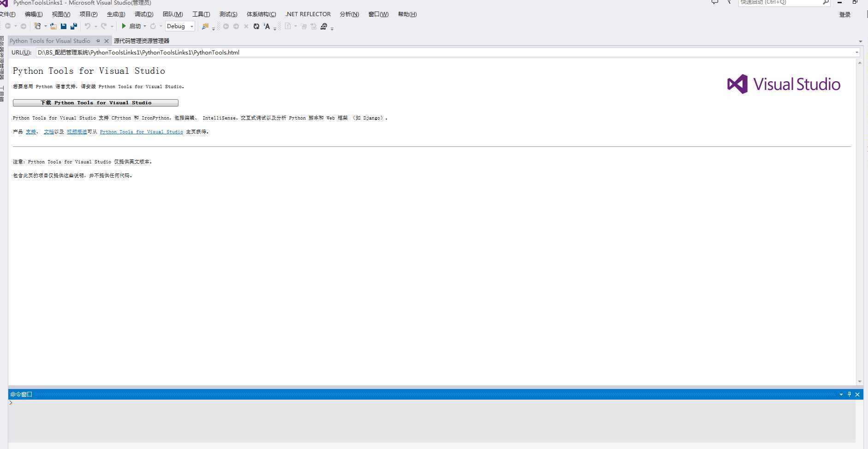Click the 文档 documentation link
Image resolution: width=868 pixels, height=449 pixels.
pos(48,132)
